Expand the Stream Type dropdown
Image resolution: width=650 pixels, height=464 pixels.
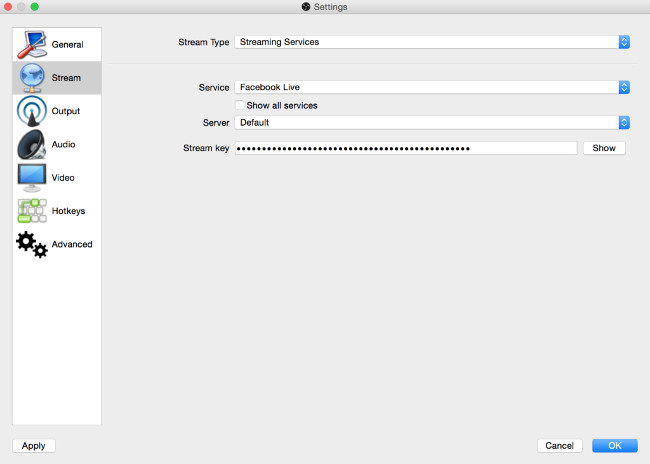coord(432,42)
